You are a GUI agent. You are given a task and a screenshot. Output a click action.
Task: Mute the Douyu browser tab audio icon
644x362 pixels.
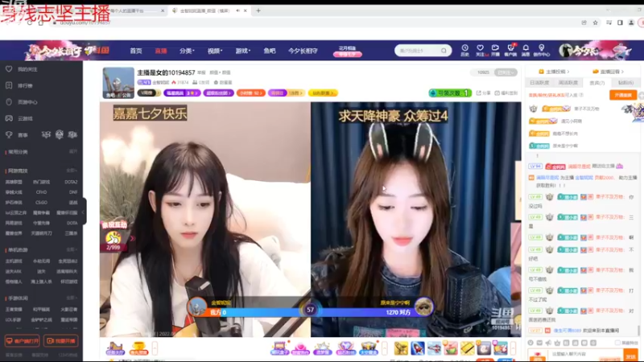[237, 10]
